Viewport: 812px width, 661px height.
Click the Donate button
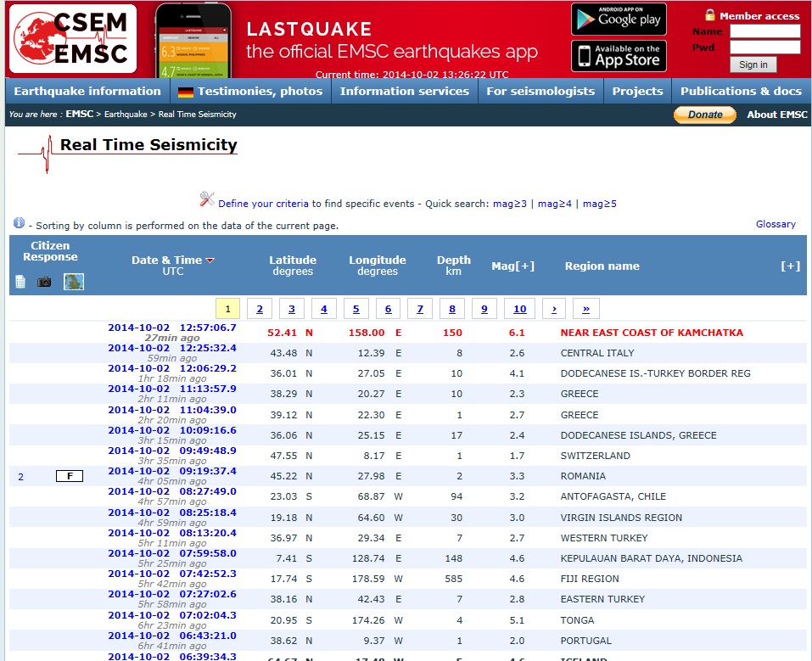tap(704, 115)
